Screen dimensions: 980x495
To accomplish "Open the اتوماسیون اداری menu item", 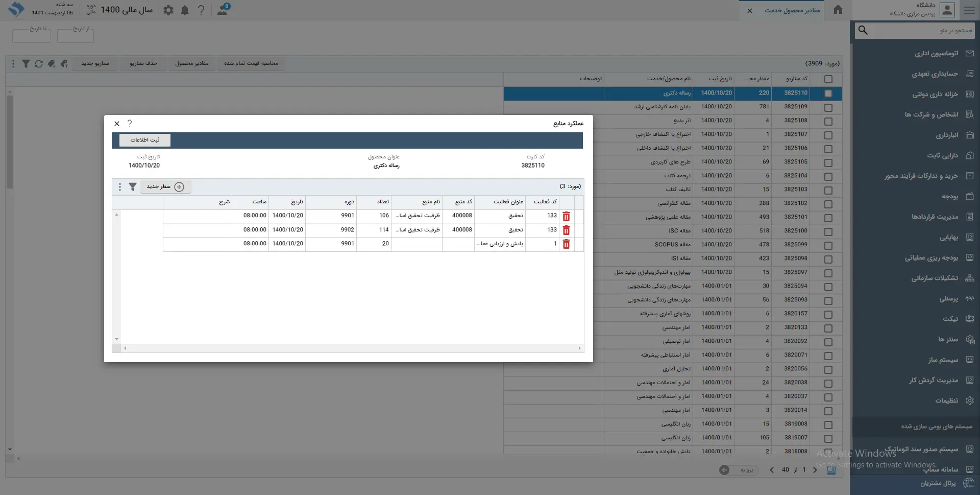I will 936,54.
